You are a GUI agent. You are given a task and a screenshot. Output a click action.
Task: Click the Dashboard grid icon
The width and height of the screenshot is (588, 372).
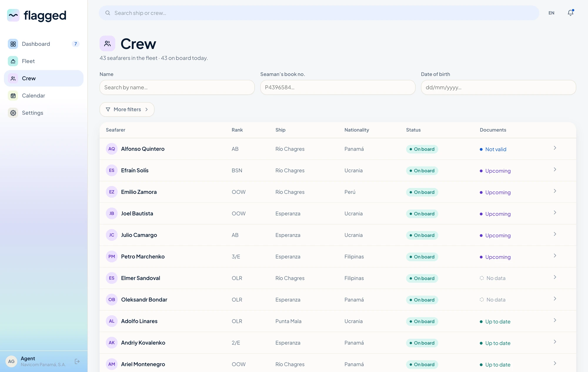[x=13, y=44]
